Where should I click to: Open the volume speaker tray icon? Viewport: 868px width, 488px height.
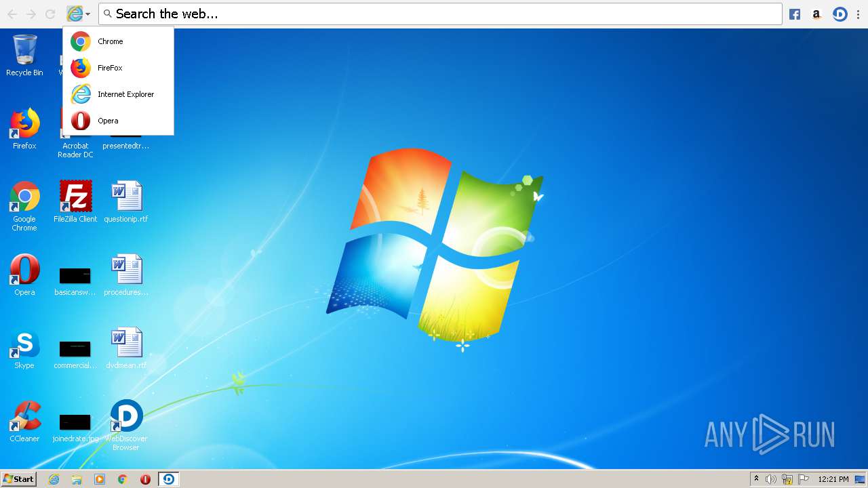pyautogui.click(x=771, y=479)
